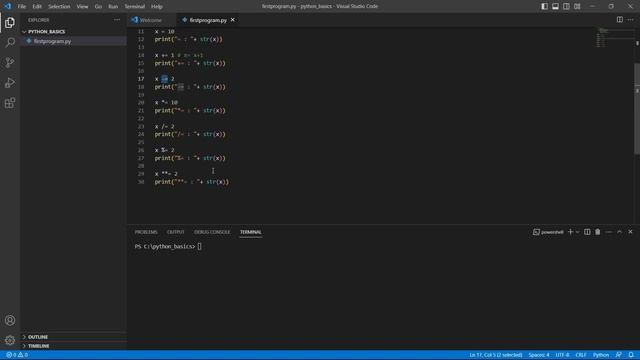Select firstprogram.py in Explorer tree
Image resolution: width=640 pixels, height=360 pixels.
point(52,41)
